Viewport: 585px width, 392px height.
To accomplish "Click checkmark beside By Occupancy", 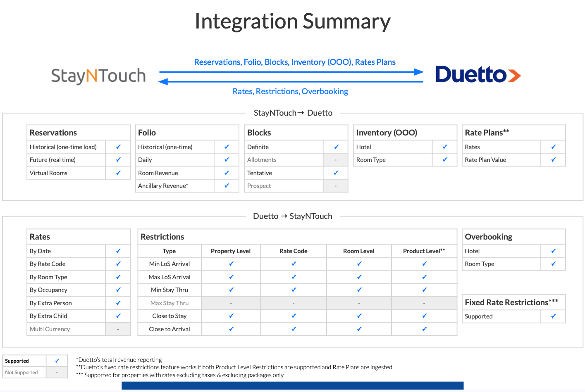I will (x=118, y=290).
